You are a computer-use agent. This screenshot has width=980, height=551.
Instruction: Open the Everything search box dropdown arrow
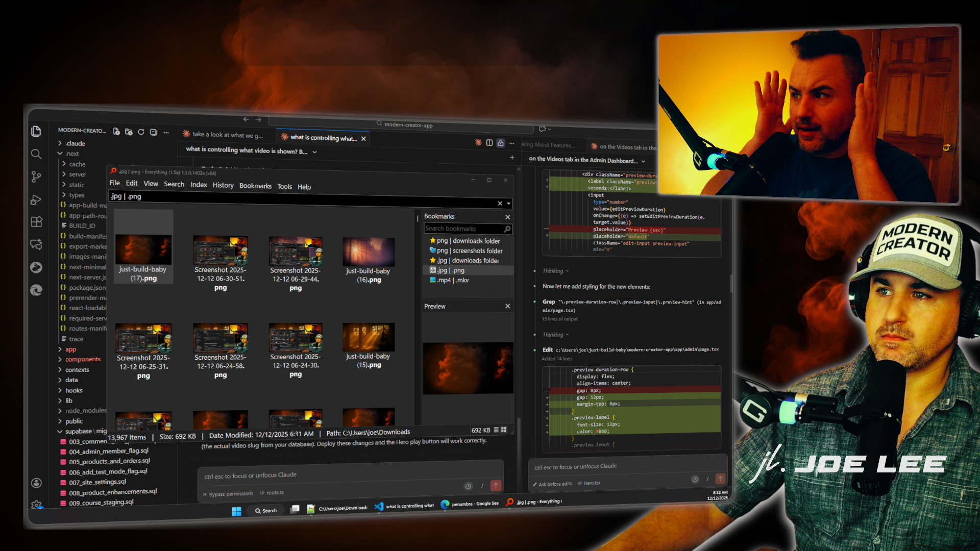(508, 204)
